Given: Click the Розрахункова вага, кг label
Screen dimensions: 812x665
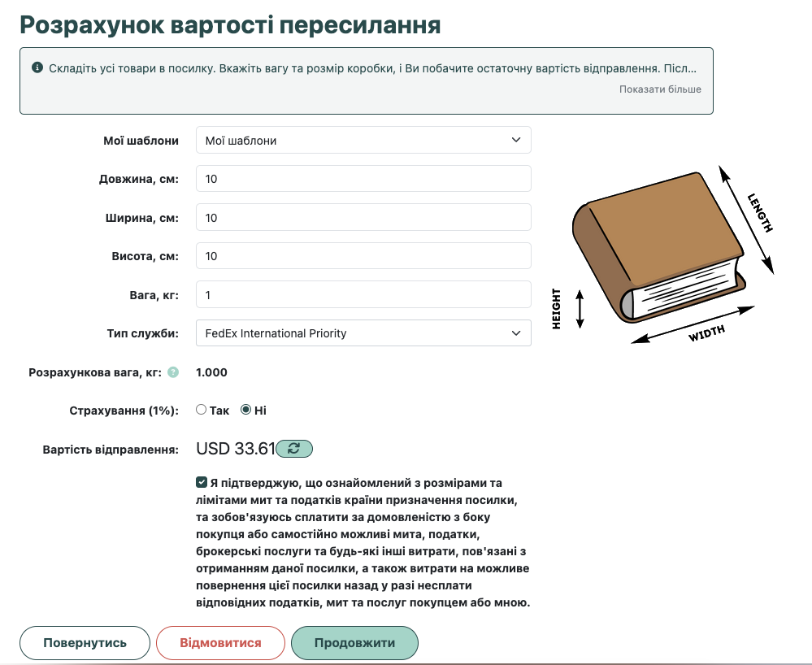Looking at the screenshot, I should tap(95, 372).
